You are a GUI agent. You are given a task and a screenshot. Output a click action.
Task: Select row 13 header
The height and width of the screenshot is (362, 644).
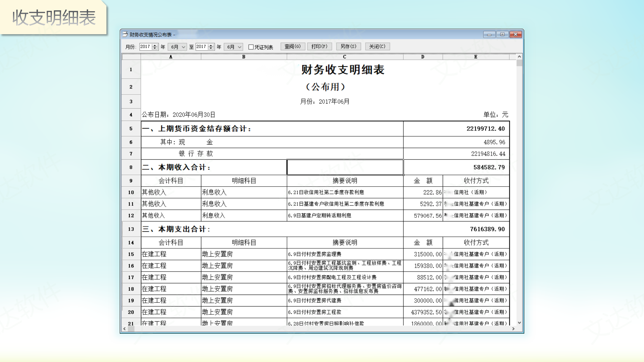point(131,229)
